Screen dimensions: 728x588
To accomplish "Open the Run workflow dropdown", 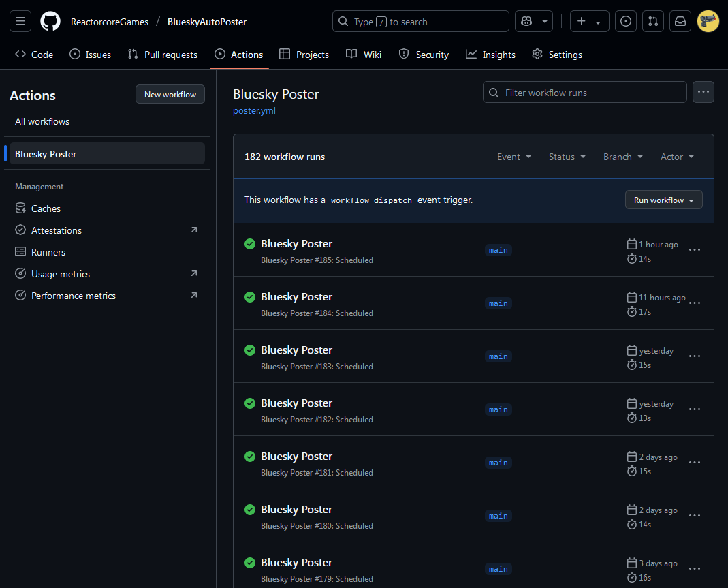I will pos(663,200).
